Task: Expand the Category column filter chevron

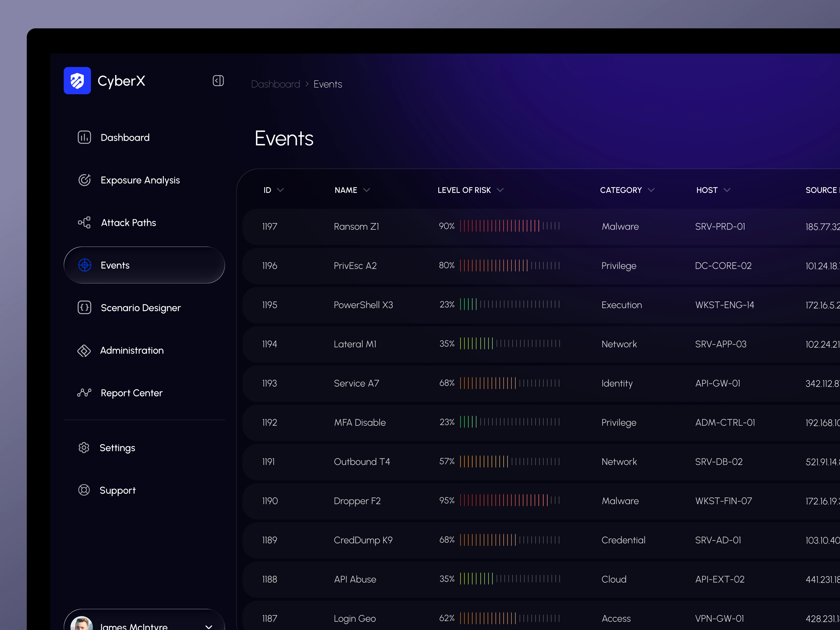Action: coord(651,190)
